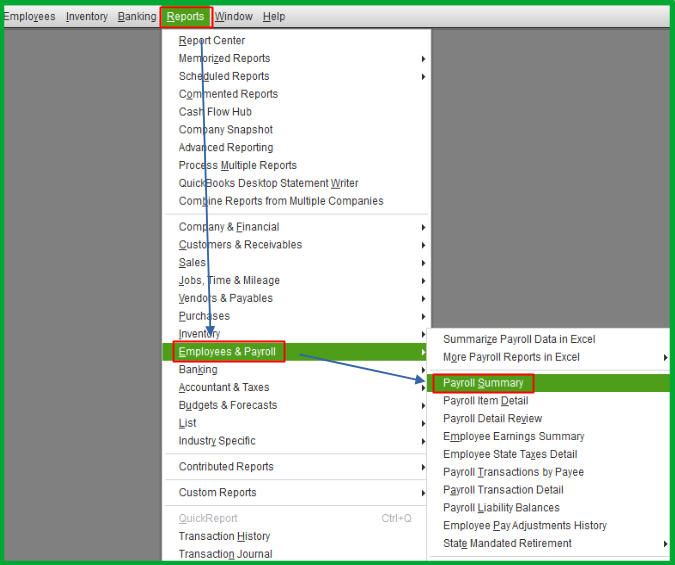Choose Company Snapshot
Screen dimensions: 675x565
click(226, 130)
